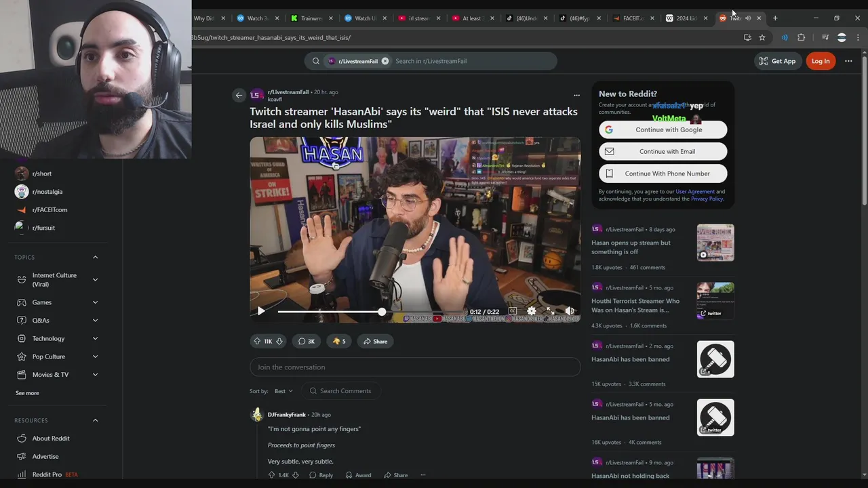This screenshot has height=488, width=868.
Task: Go back using the post back arrow
Action: (x=239, y=96)
